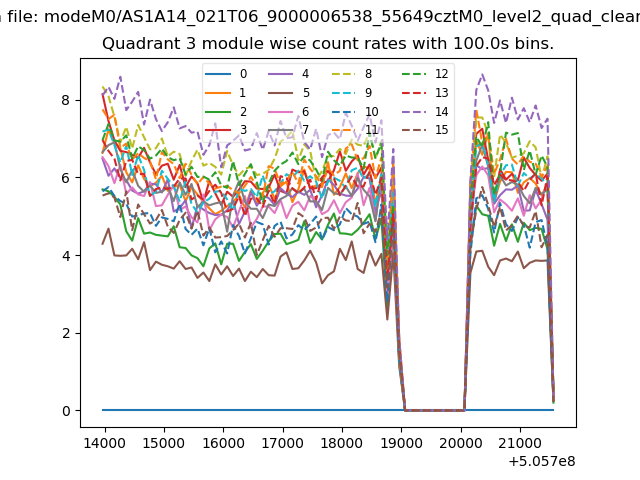Click the pink line swatch for module 6
The height and width of the screenshot is (480, 640).
tap(279, 111)
